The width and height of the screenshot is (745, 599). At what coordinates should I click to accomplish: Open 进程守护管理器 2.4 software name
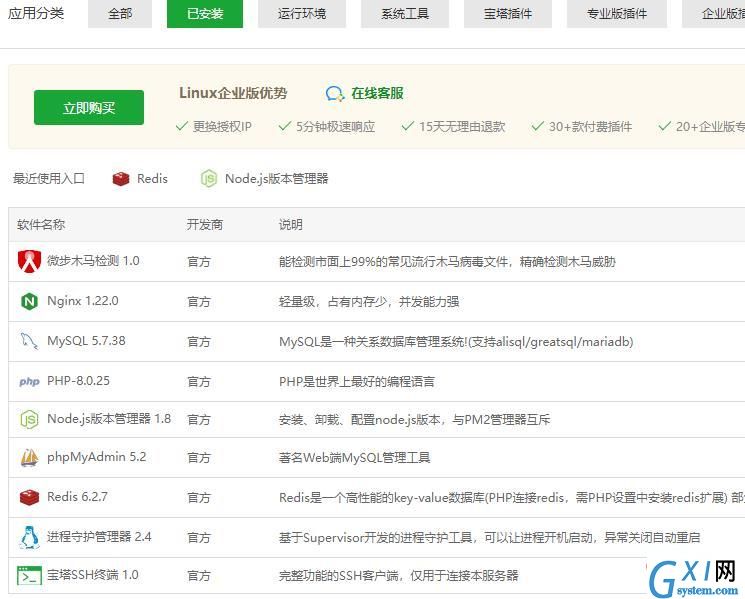point(99,537)
